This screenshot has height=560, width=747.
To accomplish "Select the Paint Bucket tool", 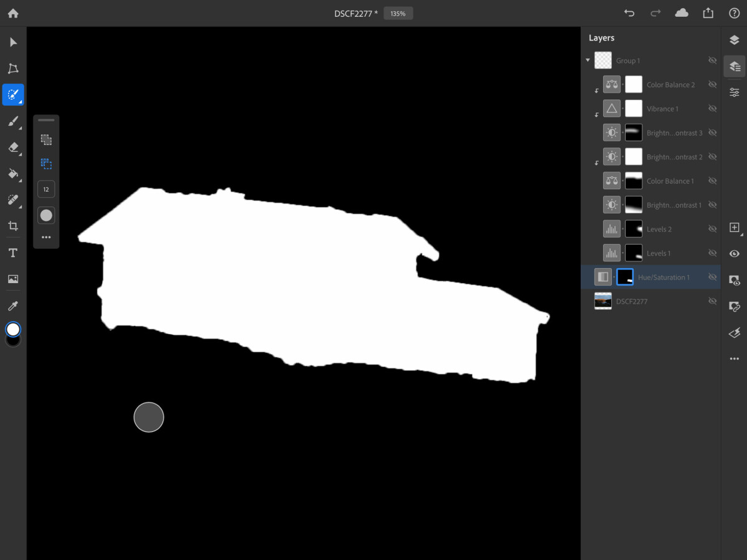I will [x=13, y=174].
